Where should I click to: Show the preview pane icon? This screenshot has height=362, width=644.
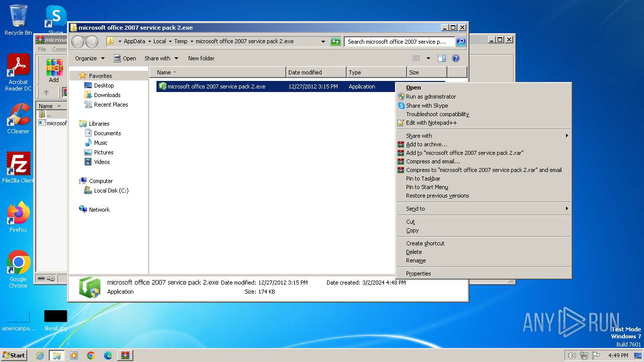441,58
